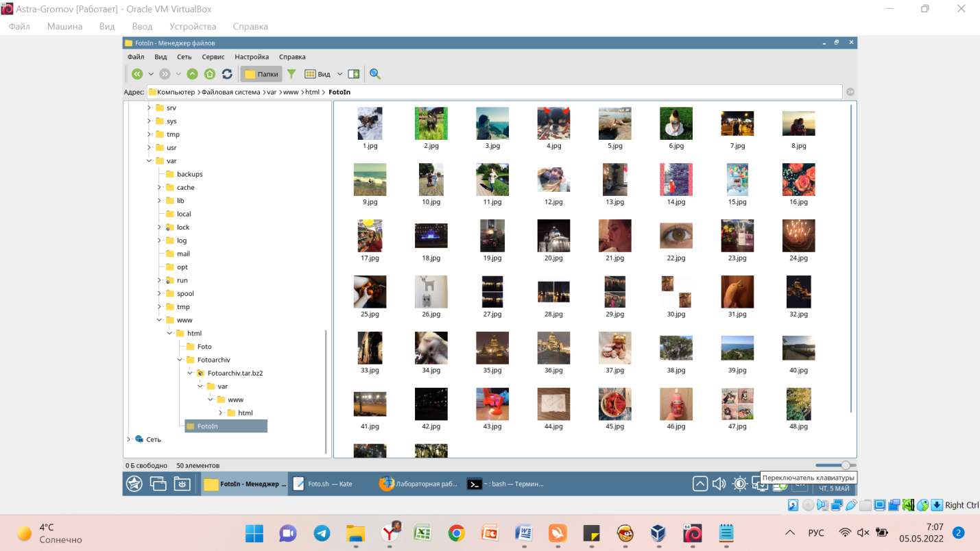Viewport: 980px width, 551px height.
Task: Go to the home folder
Action: click(x=210, y=74)
